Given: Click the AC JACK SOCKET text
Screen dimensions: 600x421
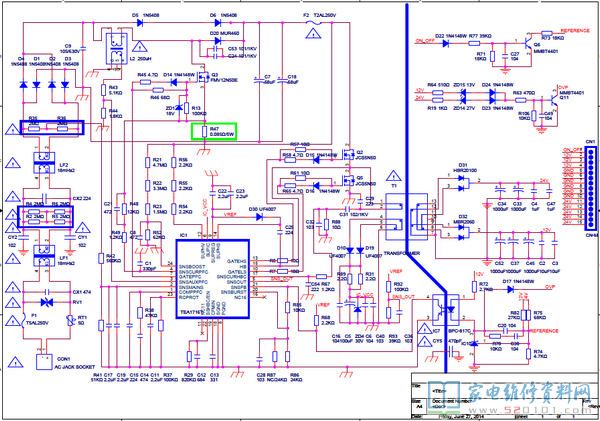Looking at the screenshot, I should tap(75, 367).
